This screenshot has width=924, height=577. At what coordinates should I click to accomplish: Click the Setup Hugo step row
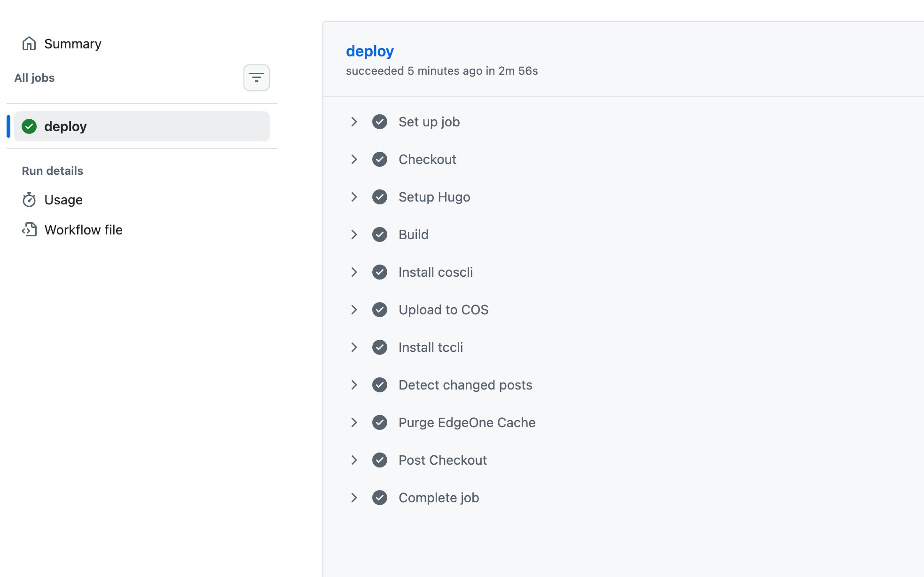coord(434,197)
